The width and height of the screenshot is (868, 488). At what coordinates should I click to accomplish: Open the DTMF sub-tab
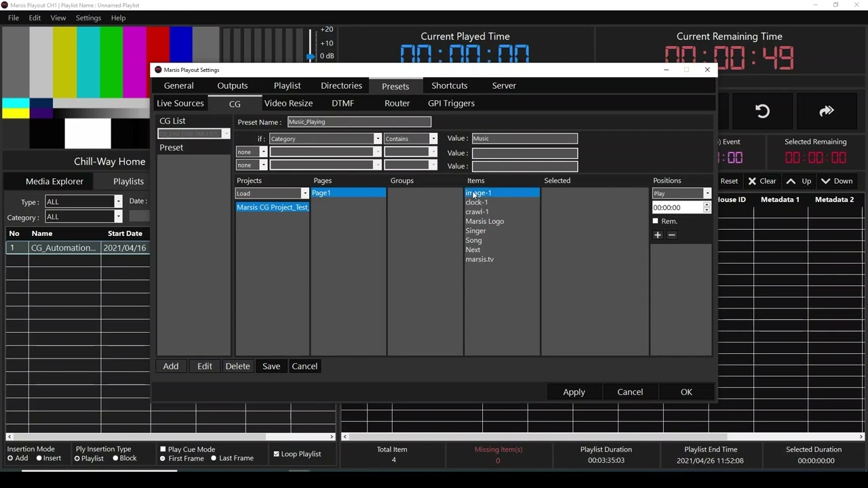pyautogui.click(x=343, y=103)
